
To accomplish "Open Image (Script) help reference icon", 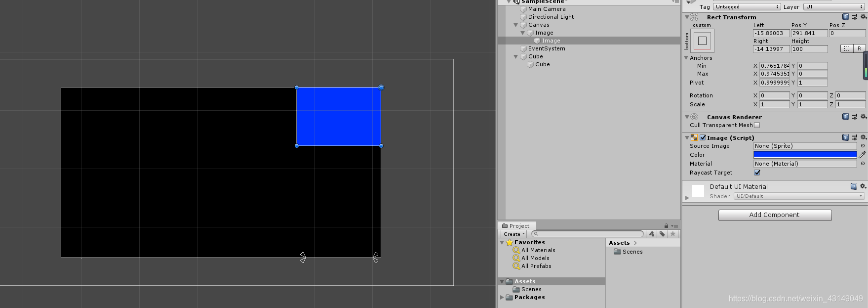I will coord(846,137).
